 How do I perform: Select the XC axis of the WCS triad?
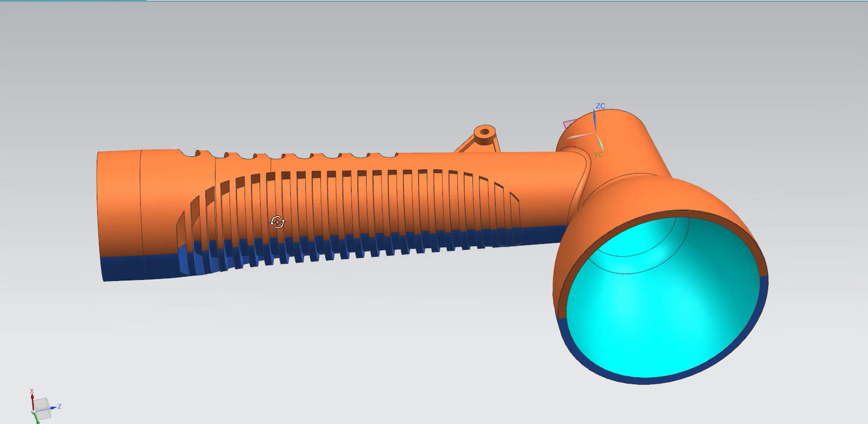pyautogui.click(x=582, y=136)
